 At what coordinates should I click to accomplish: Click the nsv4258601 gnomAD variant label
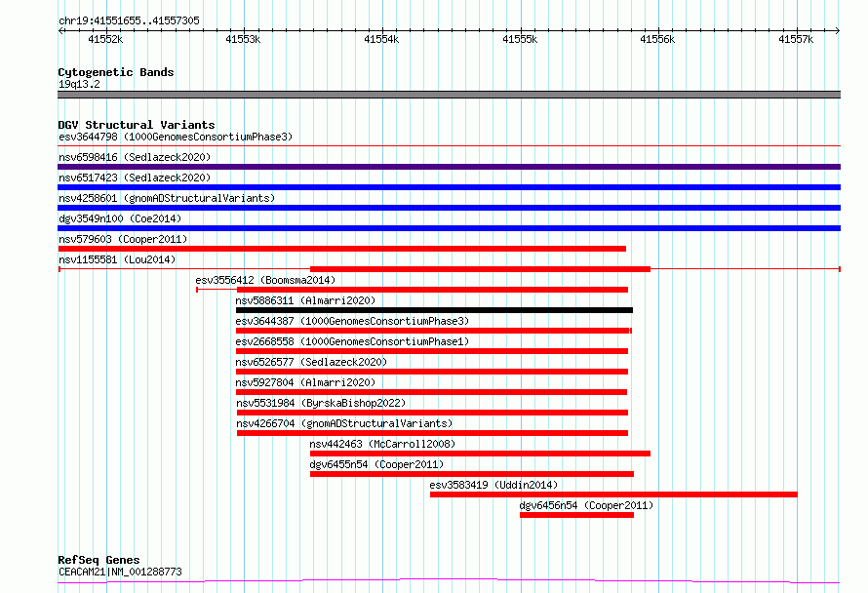point(167,198)
